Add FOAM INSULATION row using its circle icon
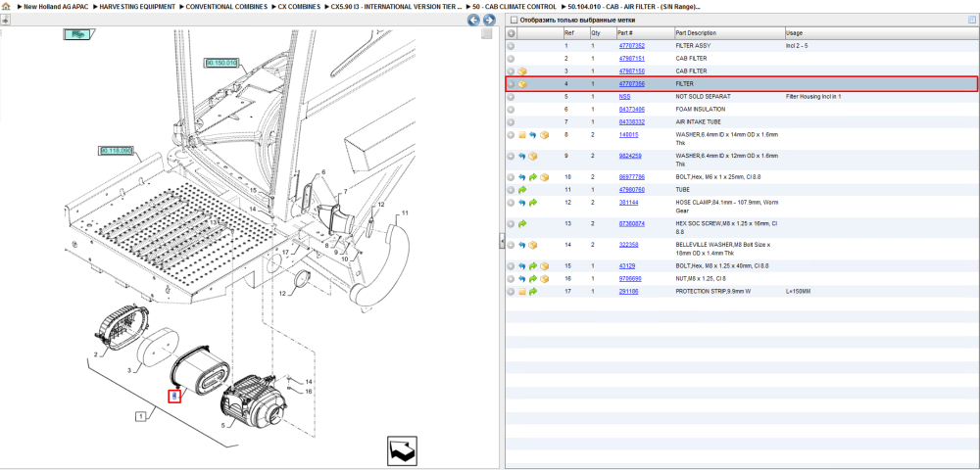The image size is (980, 470). click(x=511, y=110)
